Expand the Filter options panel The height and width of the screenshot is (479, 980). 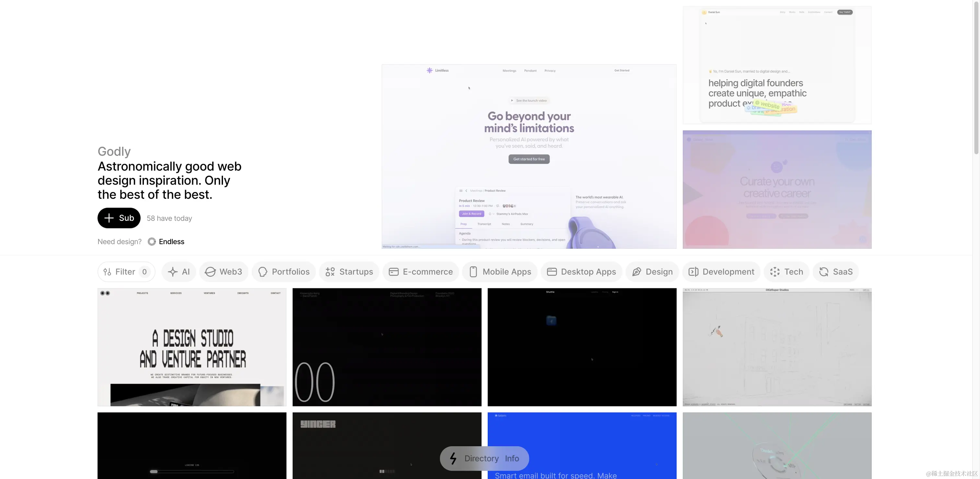click(x=126, y=272)
